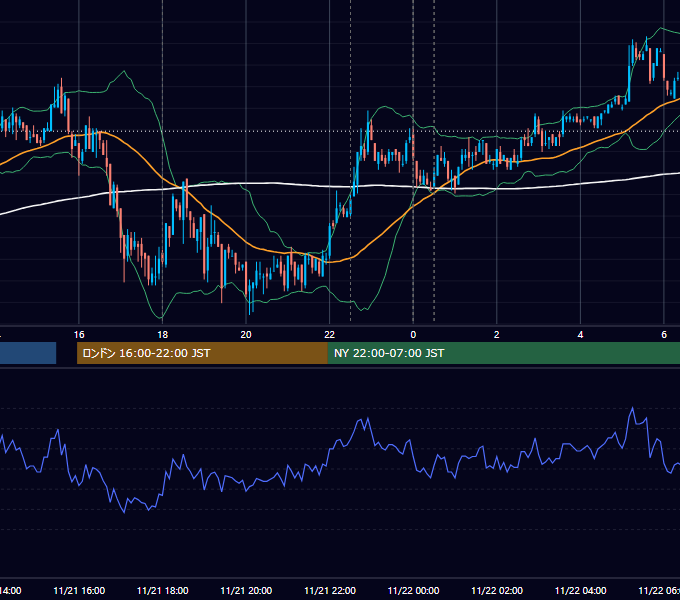The image size is (680, 600).
Task: Click the 11/22 00:00 time label
Action: 413,590
